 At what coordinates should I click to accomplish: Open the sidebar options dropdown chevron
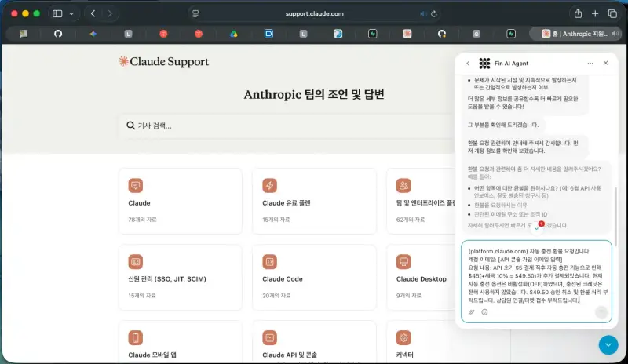click(71, 13)
